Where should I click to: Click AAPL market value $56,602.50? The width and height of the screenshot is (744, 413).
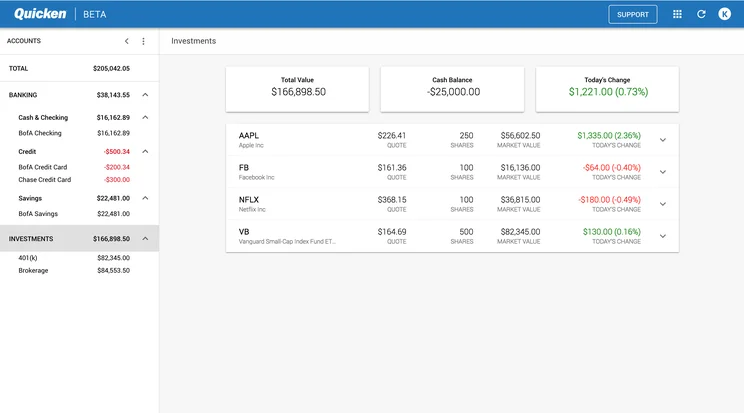point(520,136)
